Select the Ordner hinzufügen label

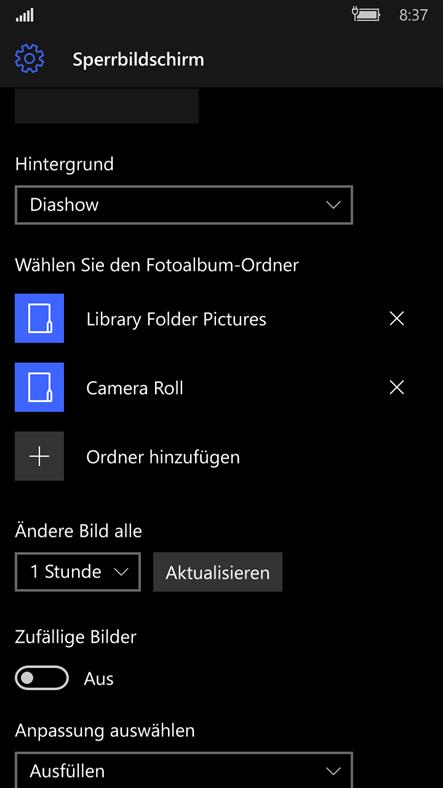[x=163, y=457]
